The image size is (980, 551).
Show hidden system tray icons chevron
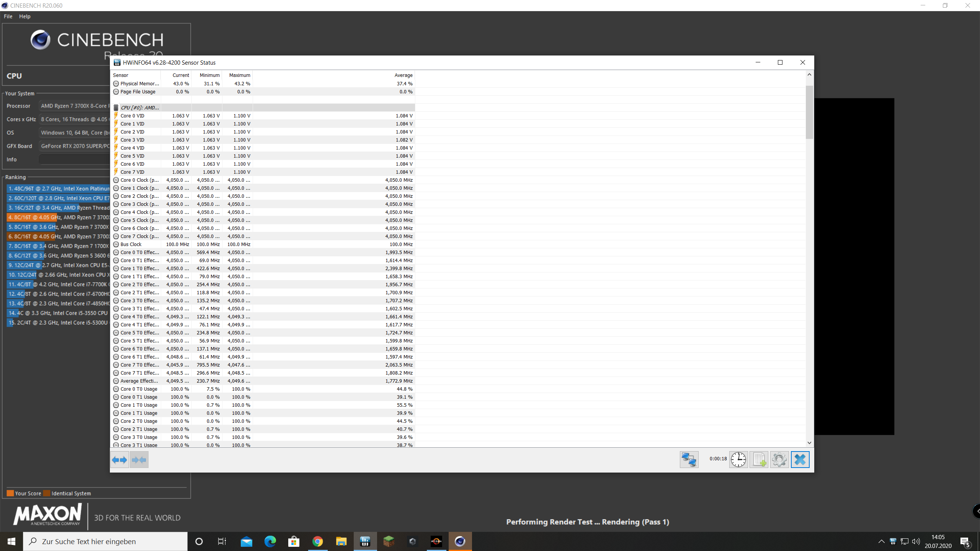(881, 541)
